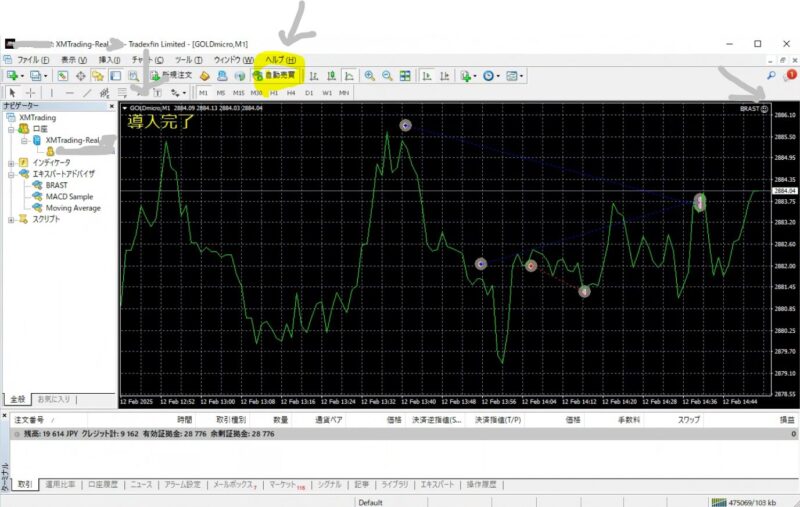Expand the スクリプト tree node

[11, 220]
